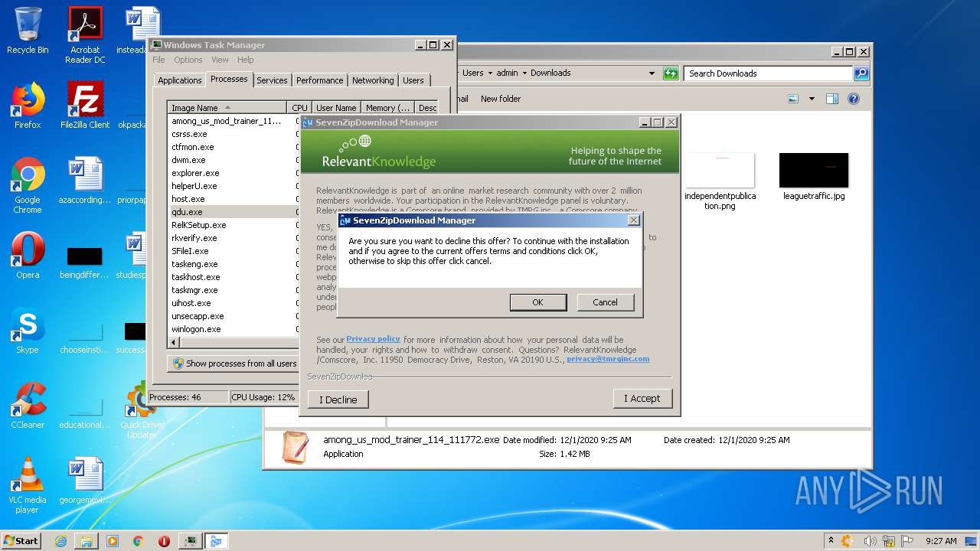Open Acrobat Reader DC desktop icon
The height and width of the screenshot is (551, 980).
pos(85,35)
